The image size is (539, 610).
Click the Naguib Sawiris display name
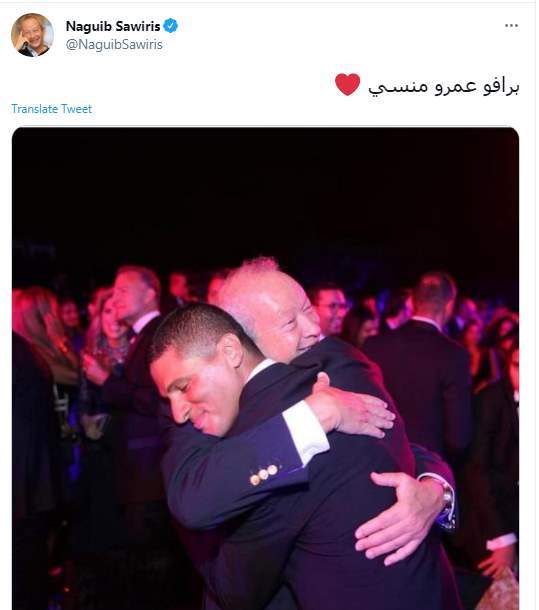[113, 26]
